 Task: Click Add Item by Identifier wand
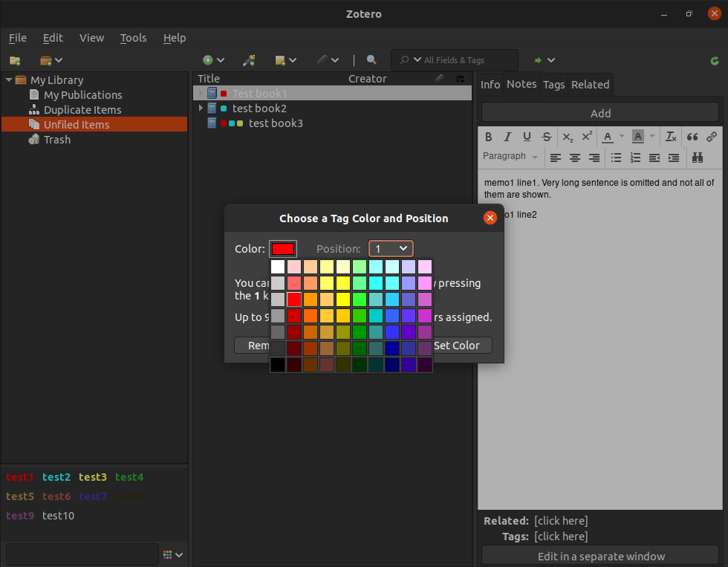pos(249,60)
